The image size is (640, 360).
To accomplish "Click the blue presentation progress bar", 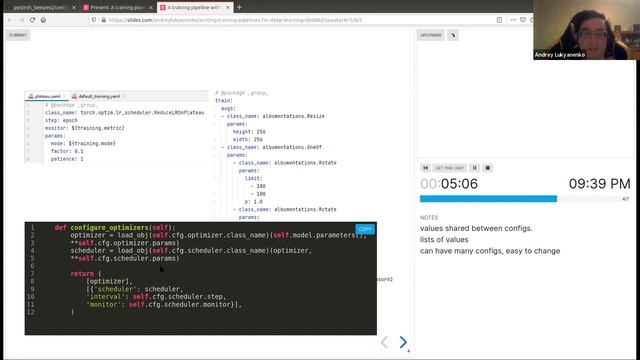I will click(x=488, y=199).
